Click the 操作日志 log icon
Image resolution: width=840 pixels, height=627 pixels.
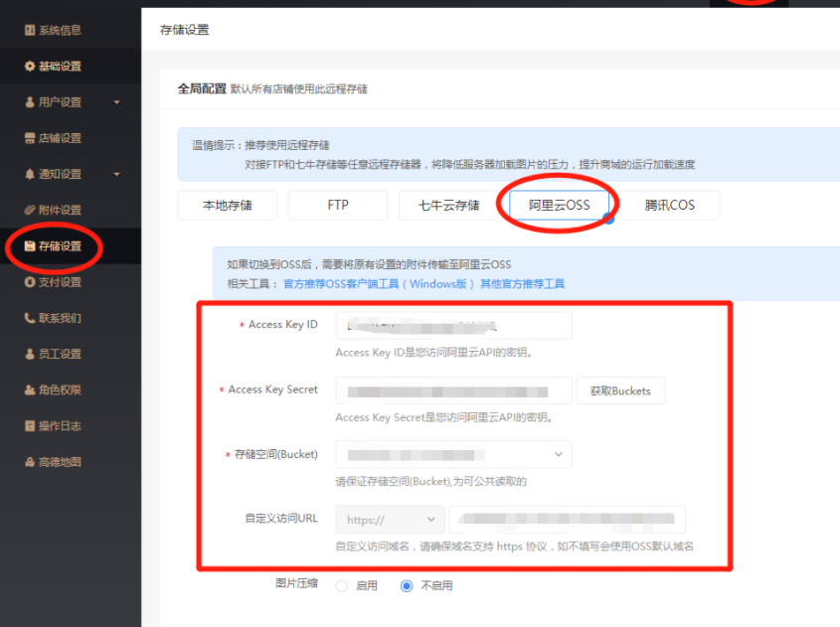[30, 426]
